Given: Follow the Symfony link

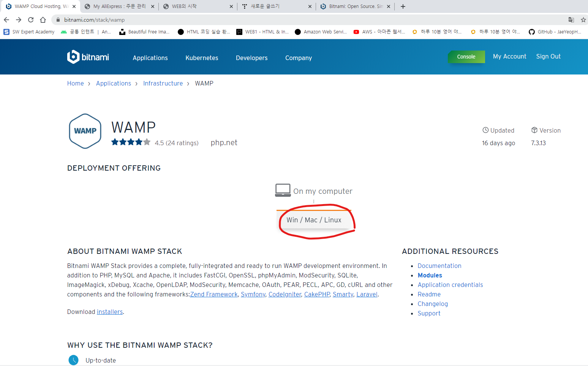Looking at the screenshot, I should click(x=253, y=294).
